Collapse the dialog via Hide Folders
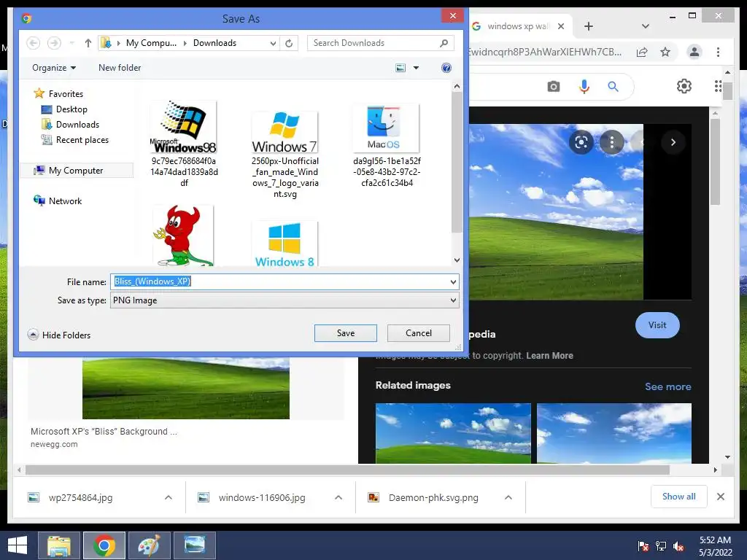 click(x=58, y=335)
